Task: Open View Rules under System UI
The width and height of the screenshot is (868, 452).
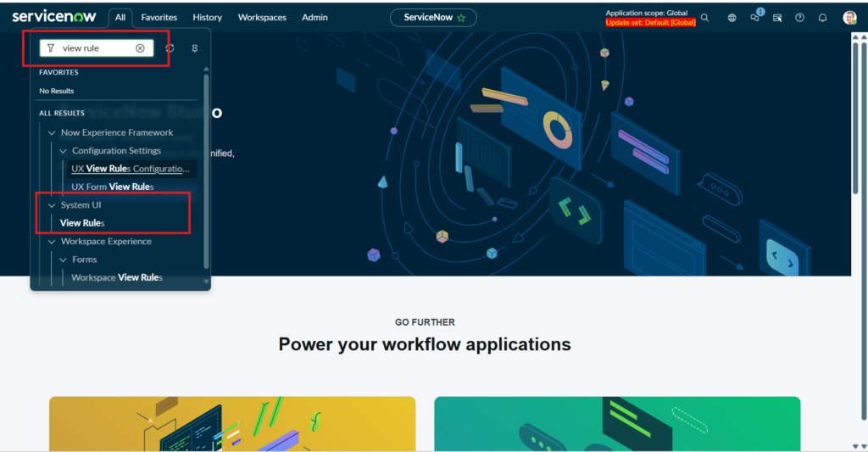Action: [82, 223]
